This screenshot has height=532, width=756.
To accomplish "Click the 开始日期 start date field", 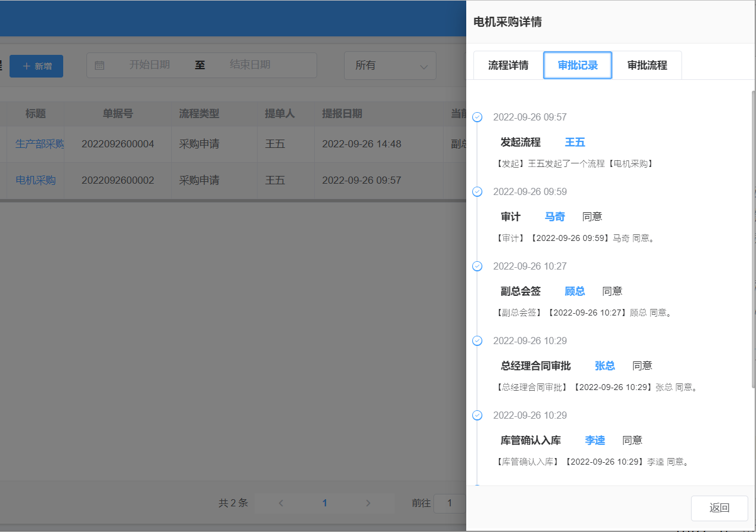I will pyautogui.click(x=150, y=65).
